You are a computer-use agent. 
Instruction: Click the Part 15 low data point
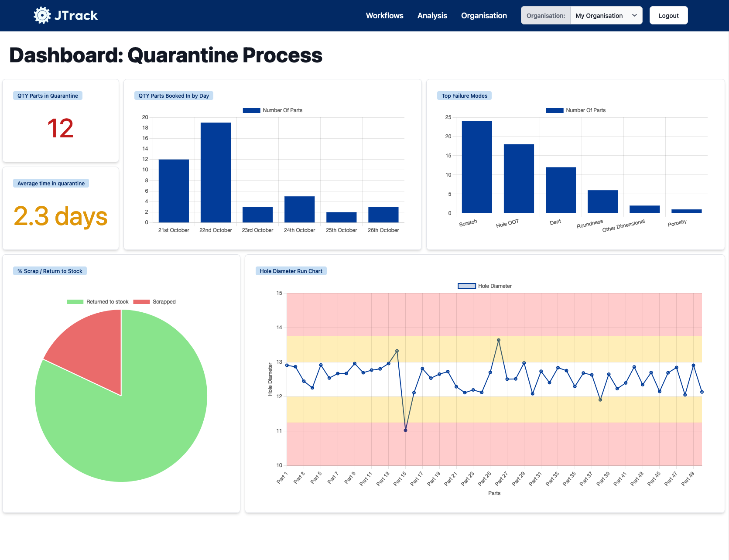click(x=405, y=430)
